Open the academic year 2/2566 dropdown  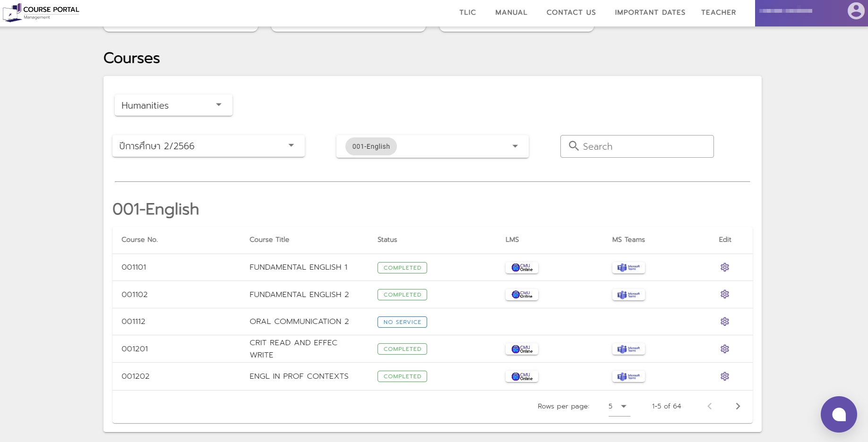point(208,146)
